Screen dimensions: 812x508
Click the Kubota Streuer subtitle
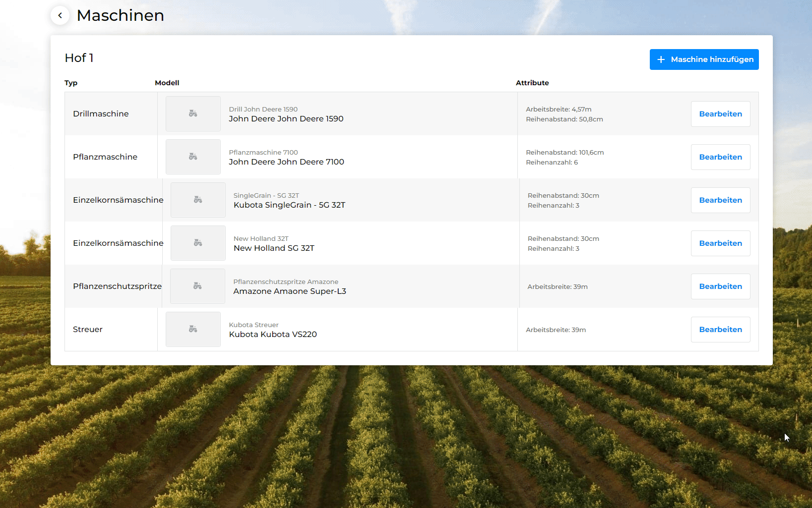click(x=253, y=325)
